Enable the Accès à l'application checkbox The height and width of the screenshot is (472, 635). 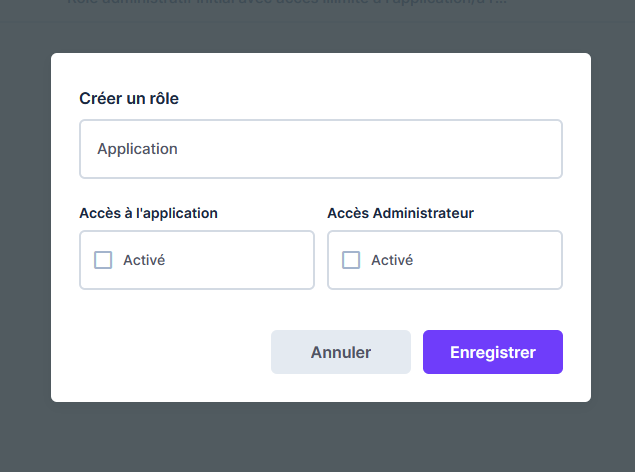pyautogui.click(x=103, y=260)
